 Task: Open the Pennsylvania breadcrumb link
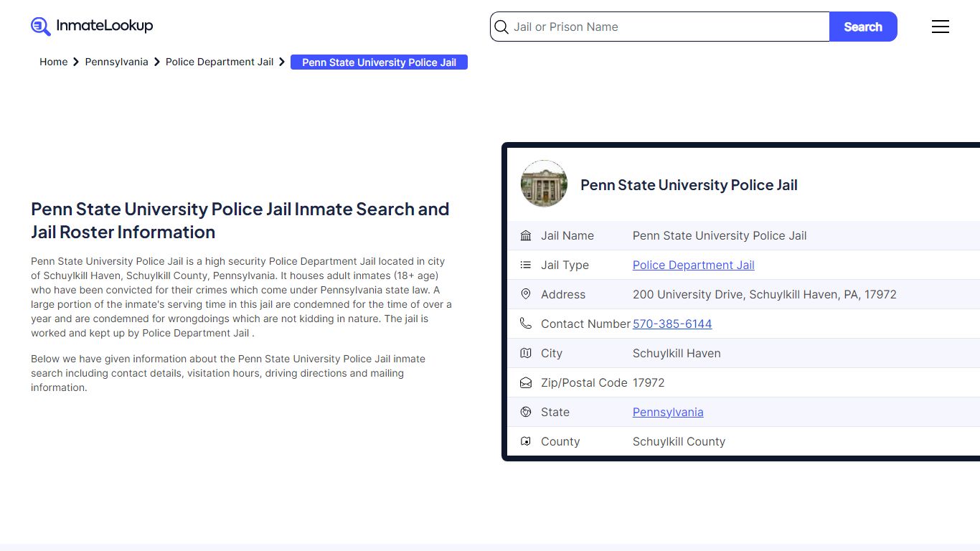pos(116,62)
